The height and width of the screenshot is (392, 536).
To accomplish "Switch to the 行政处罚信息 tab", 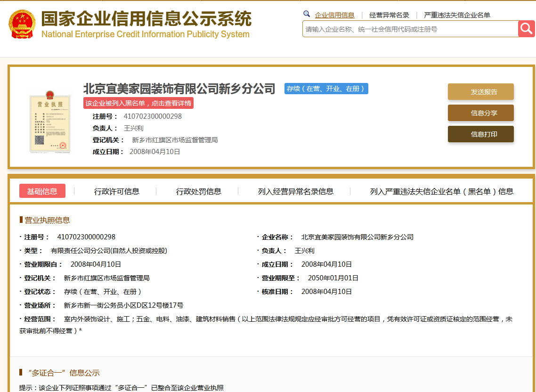I will [x=198, y=191].
